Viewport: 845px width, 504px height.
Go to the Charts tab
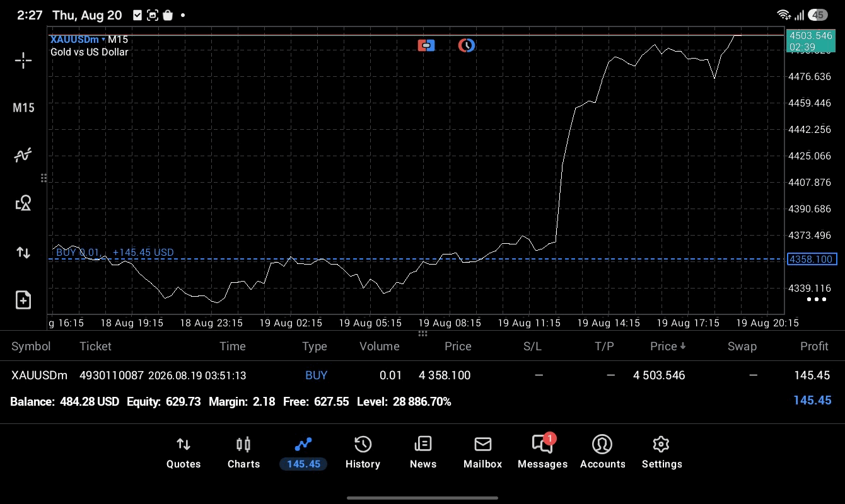pyautogui.click(x=243, y=453)
